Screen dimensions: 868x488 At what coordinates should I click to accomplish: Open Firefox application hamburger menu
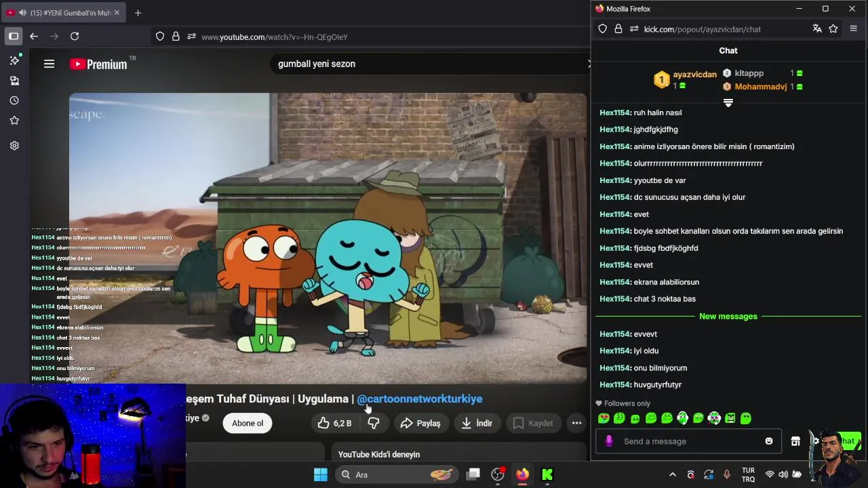tap(854, 28)
